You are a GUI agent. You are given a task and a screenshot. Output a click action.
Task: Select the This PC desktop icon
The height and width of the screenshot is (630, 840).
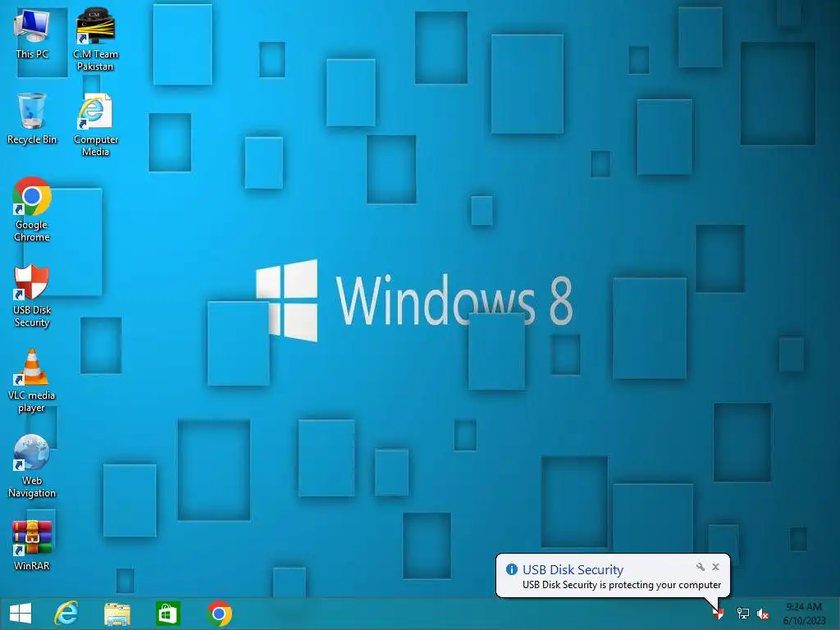[32, 33]
